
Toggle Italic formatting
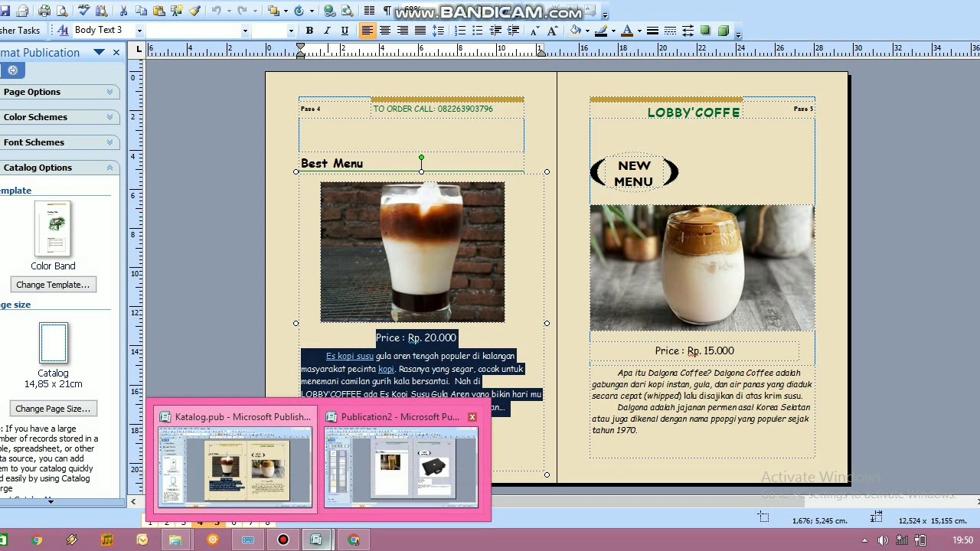pyautogui.click(x=327, y=31)
